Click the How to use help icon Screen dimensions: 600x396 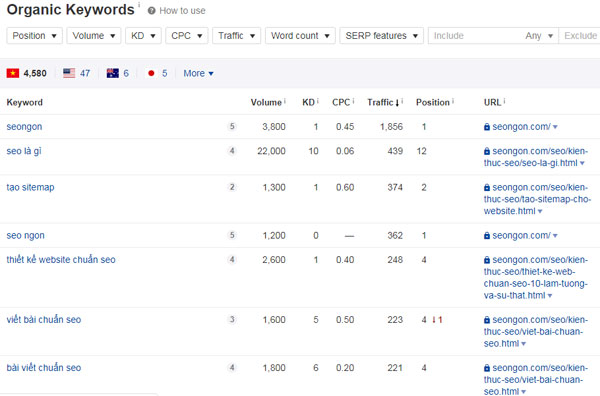pos(152,11)
